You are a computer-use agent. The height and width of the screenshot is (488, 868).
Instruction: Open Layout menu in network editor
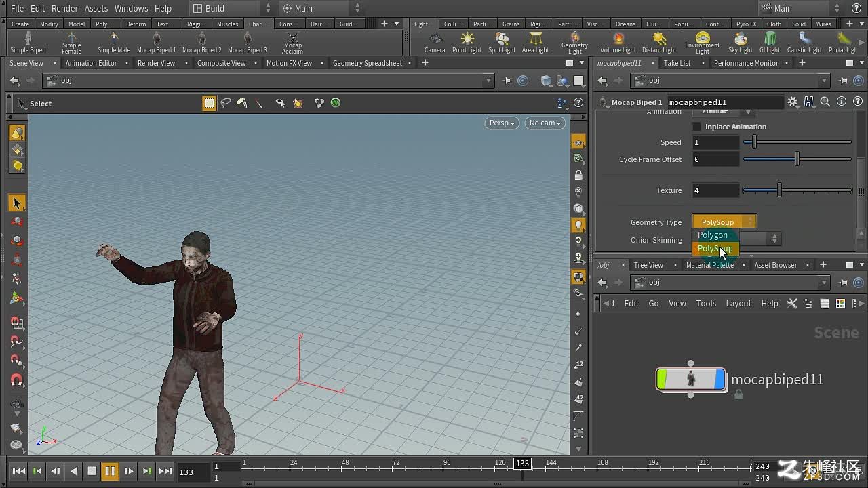point(738,303)
